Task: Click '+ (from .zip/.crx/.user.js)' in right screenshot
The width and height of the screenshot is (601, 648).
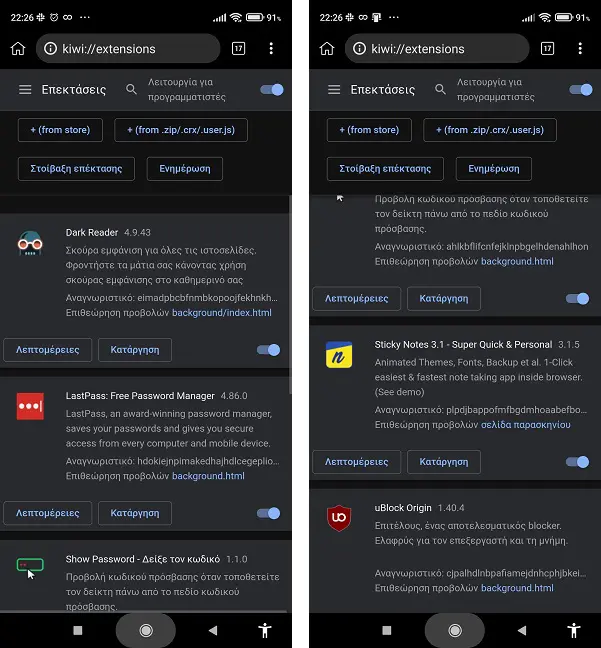Action: tap(490, 130)
